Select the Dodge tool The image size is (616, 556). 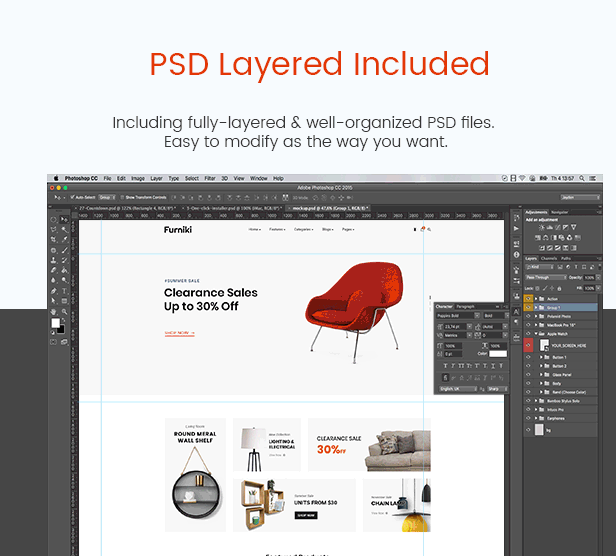pyautogui.click(x=64, y=280)
